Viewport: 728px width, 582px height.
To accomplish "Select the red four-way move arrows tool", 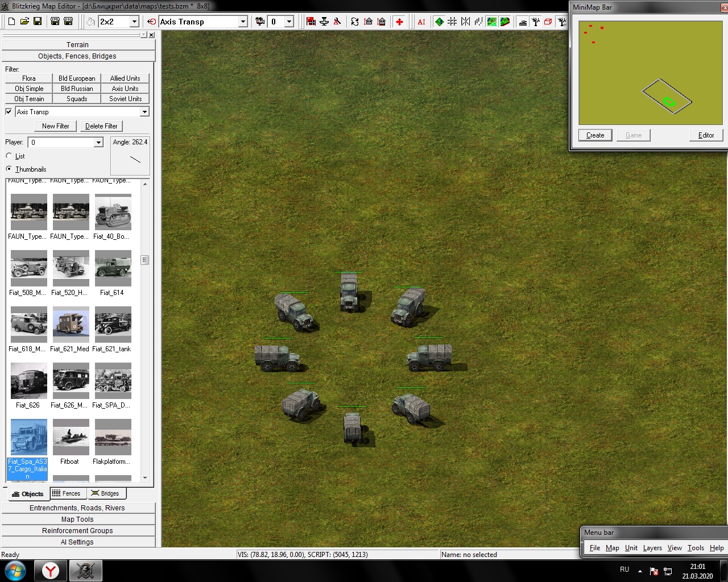I will (399, 22).
